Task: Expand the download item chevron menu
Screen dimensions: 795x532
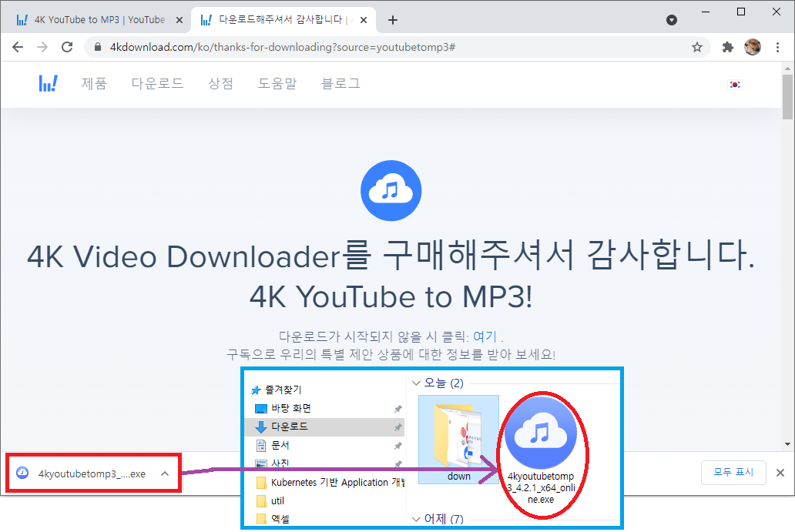Action: pos(165,473)
